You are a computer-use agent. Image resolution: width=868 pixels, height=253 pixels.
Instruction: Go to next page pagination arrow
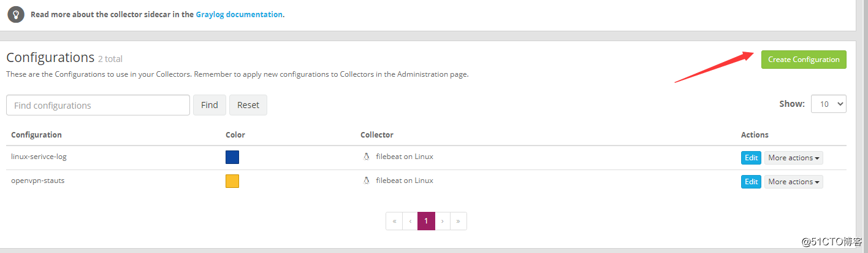443,221
